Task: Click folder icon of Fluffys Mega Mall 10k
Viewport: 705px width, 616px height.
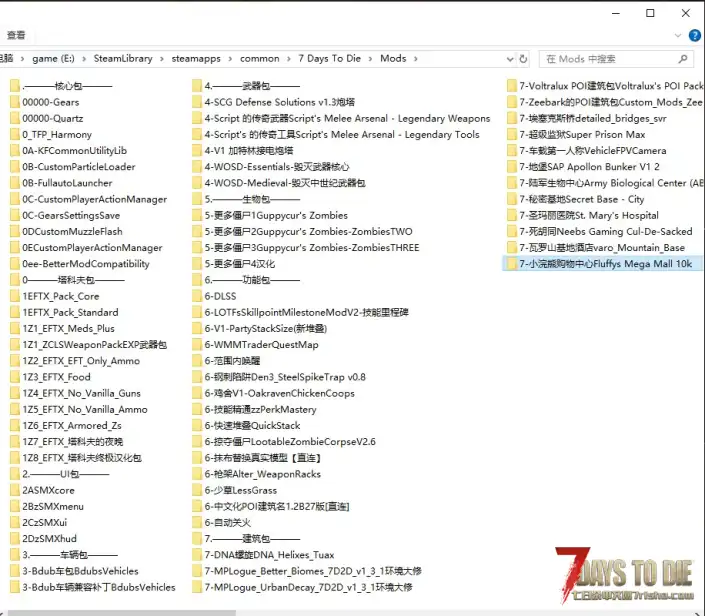Action: pos(512,264)
